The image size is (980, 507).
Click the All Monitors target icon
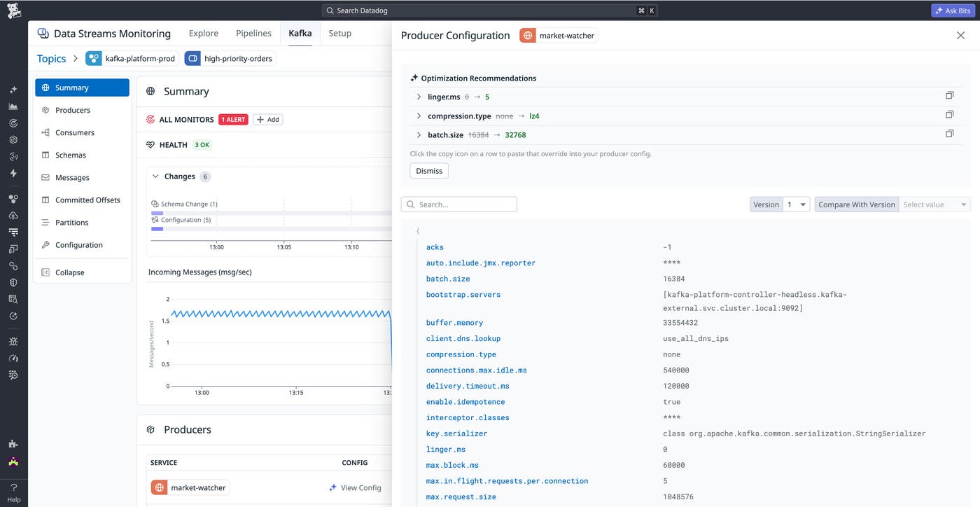click(x=150, y=120)
